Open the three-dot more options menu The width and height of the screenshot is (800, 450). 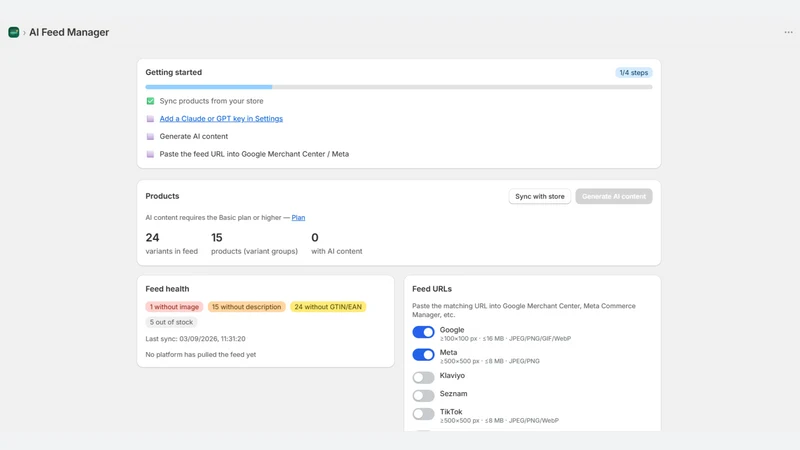[788, 32]
